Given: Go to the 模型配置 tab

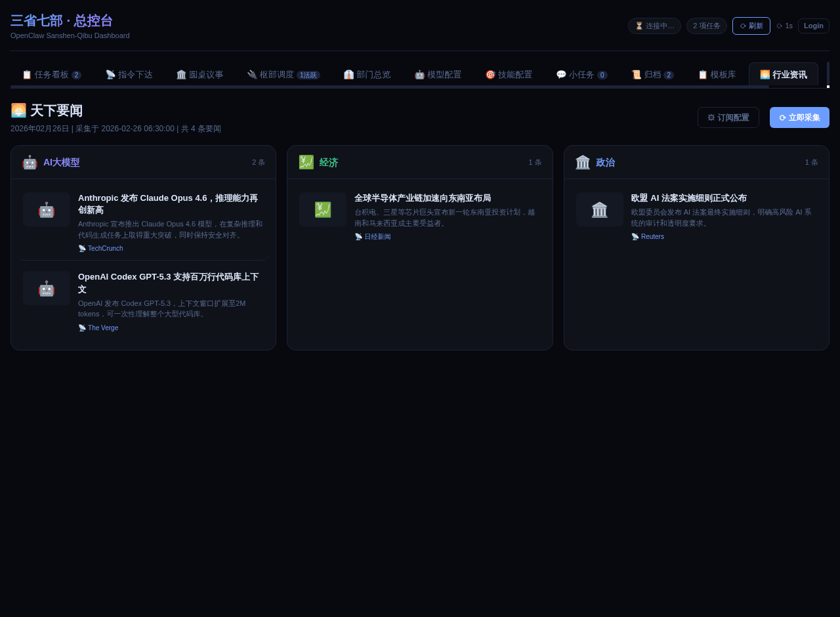Looking at the screenshot, I should coord(438,75).
